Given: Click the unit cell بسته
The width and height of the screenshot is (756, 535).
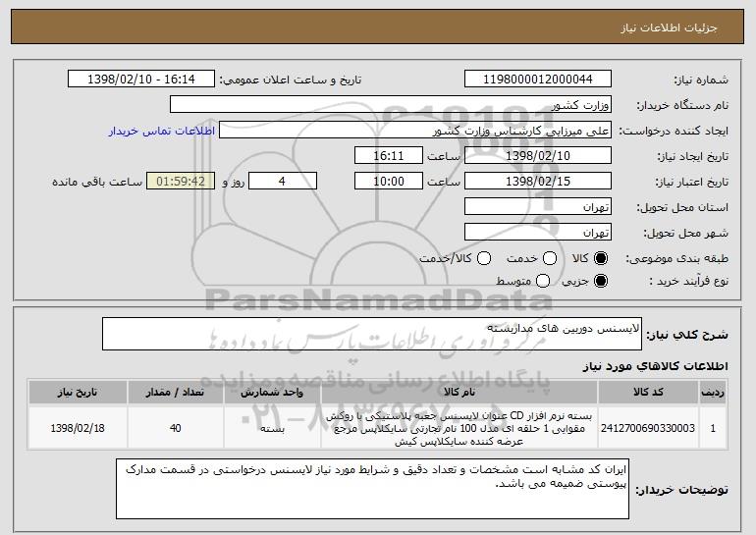Looking at the screenshot, I should click(x=272, y=428).
